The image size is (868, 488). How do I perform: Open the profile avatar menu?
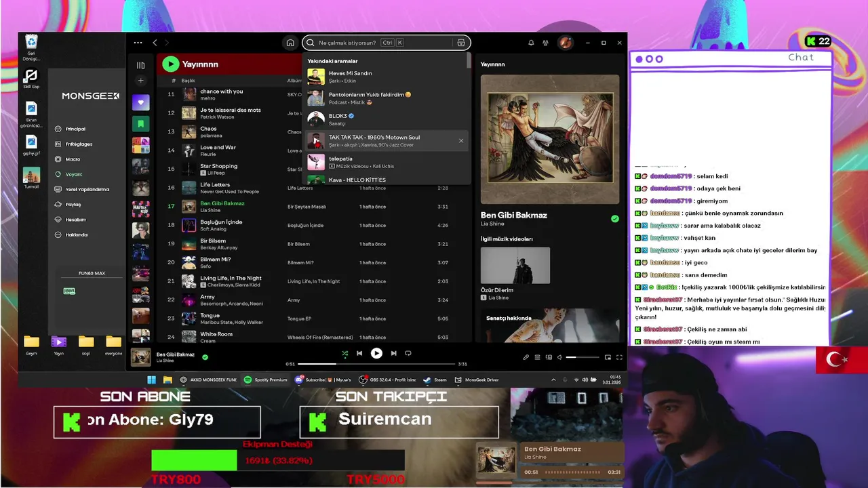565,43
